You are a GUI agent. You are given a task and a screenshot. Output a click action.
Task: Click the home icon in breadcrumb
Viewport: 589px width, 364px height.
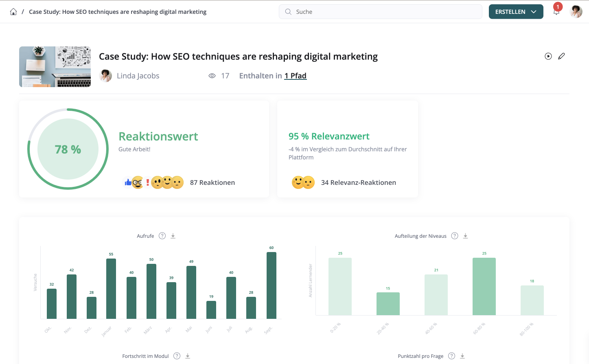point(13,12)
